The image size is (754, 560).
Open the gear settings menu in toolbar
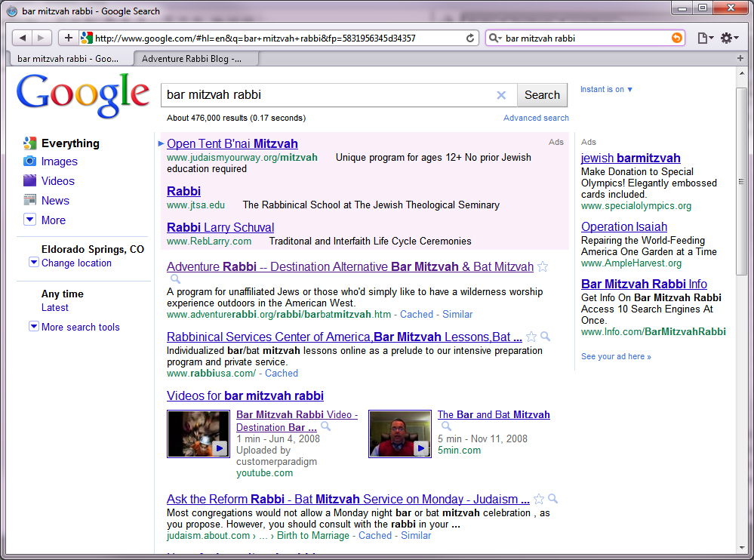[729, 38]
